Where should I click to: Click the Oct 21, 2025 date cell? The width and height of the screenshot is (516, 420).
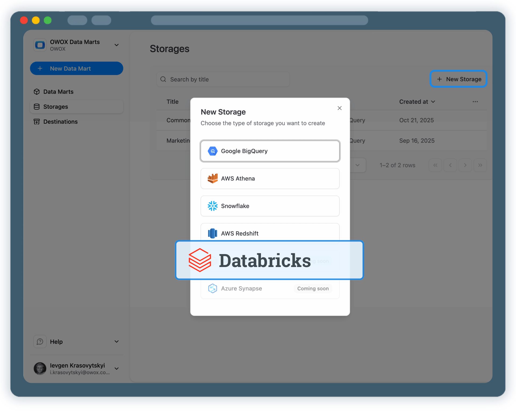[x=417, y=120]
